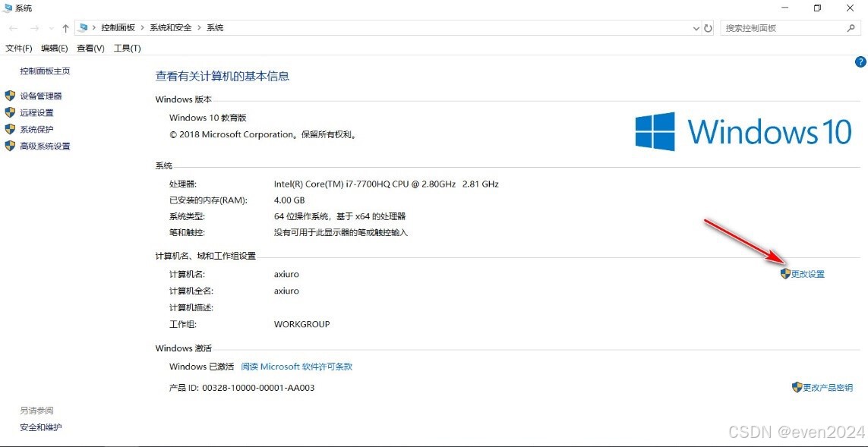Image resolution: width=868 pixels, height=447 pixels.
Task: Click the shield icon beside 系统保护
Action: tap(10, 129)
